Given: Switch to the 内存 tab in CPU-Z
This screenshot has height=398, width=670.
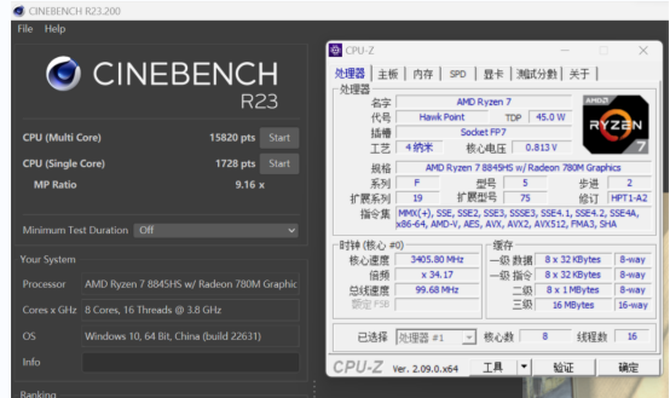Looking at the screenshot, I should (x=423, y=74).
